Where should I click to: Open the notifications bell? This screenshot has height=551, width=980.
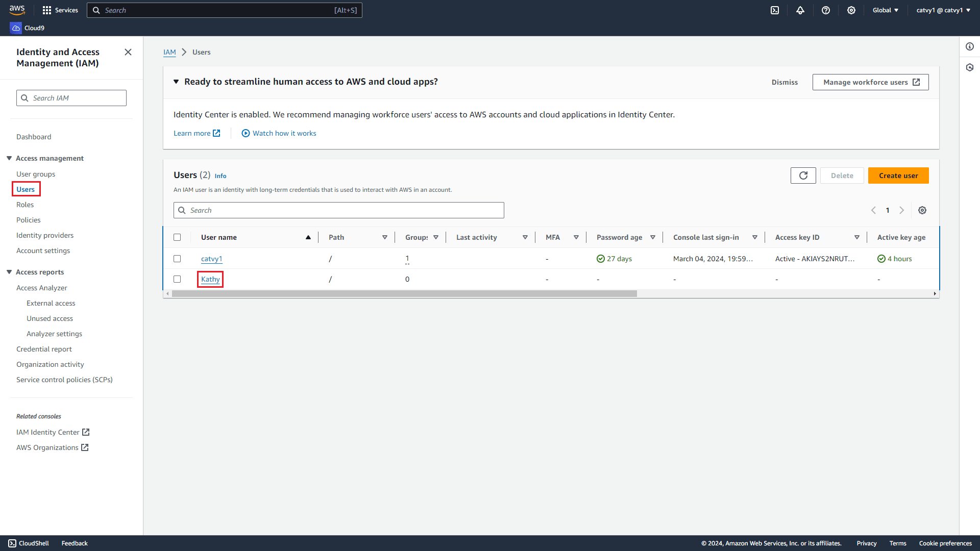click(x=800, y=10)
